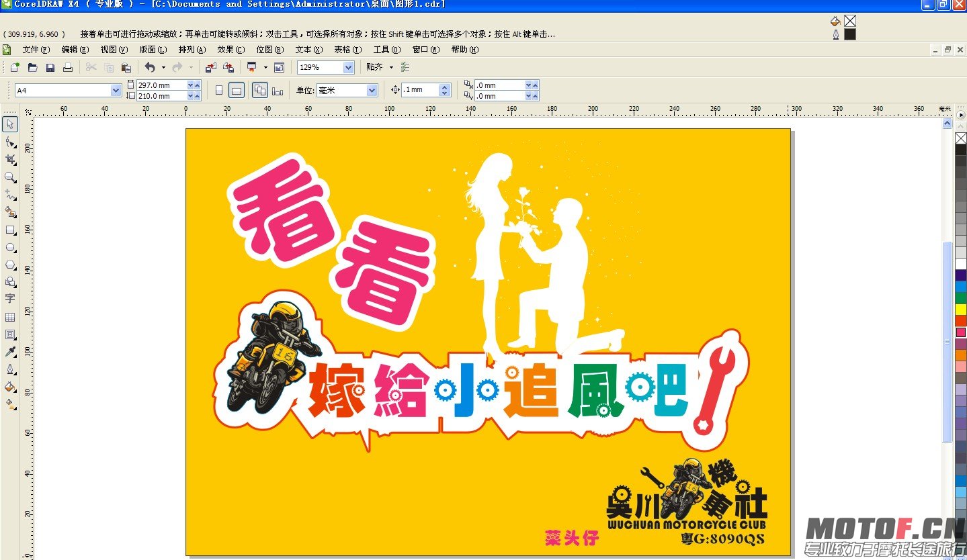
Task: Open the 效果(C) menu
Action: (x=231, y=50)
